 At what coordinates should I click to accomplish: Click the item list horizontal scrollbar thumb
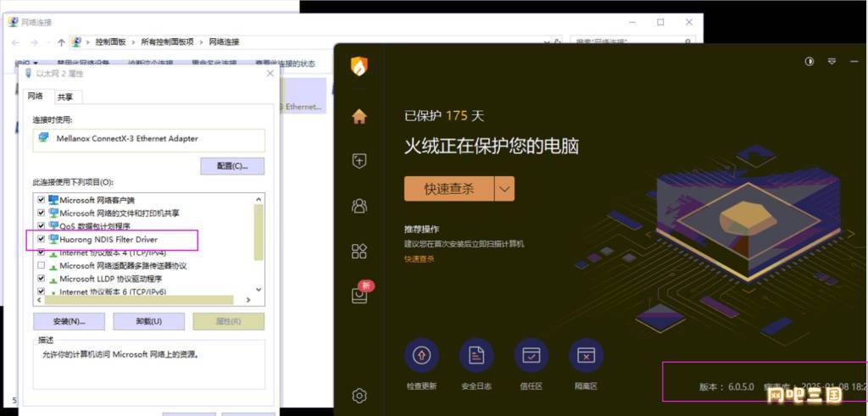[139, 300]
